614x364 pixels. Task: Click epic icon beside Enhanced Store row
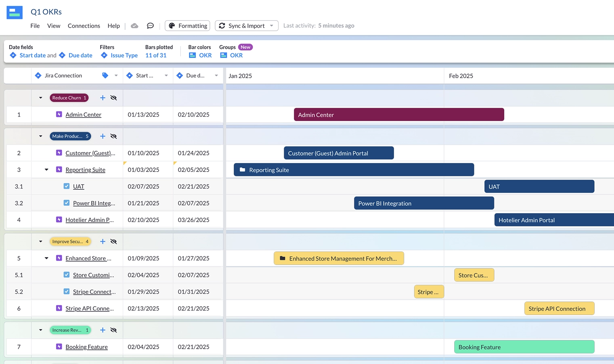tap(59, 258)
